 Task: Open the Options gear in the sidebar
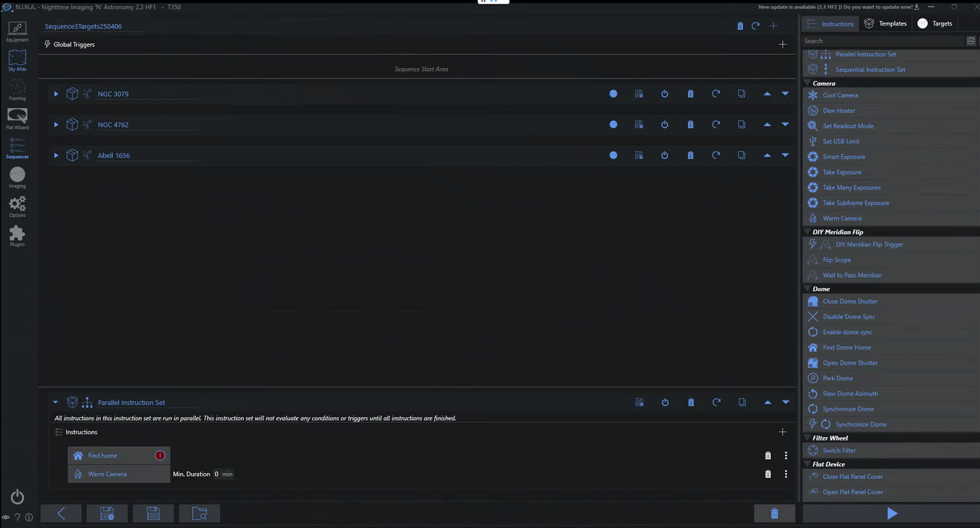click(17, 206)
